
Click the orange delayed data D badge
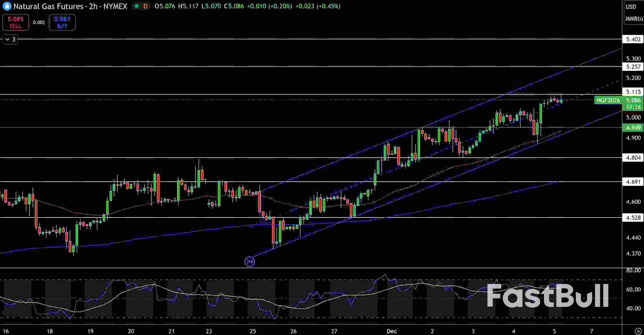(145, 6)
